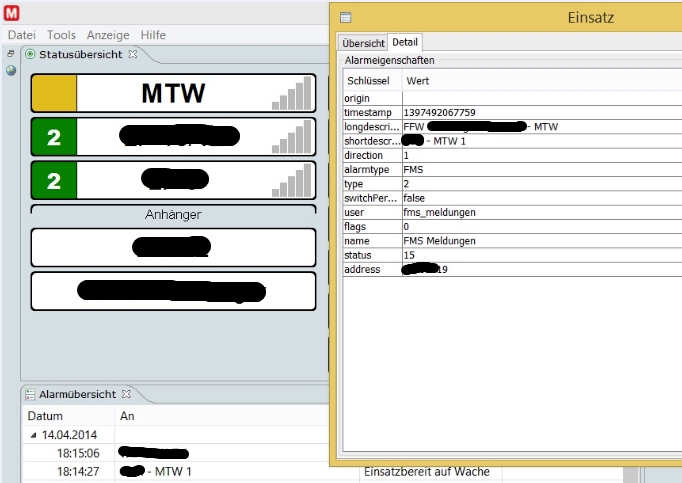Select the Detail tab
The height and width of the screenshot is (483, 682).
point(405,42)
